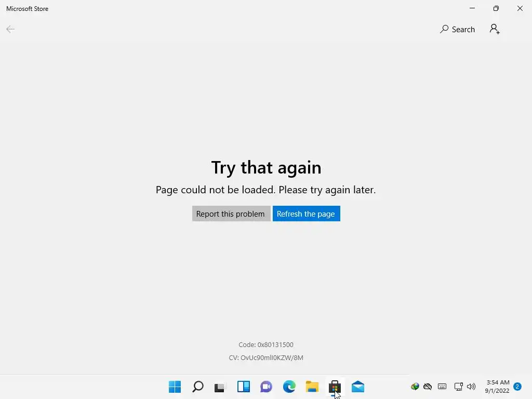
Task: Launch Chat from the taskbar
Action: [267, 387]
